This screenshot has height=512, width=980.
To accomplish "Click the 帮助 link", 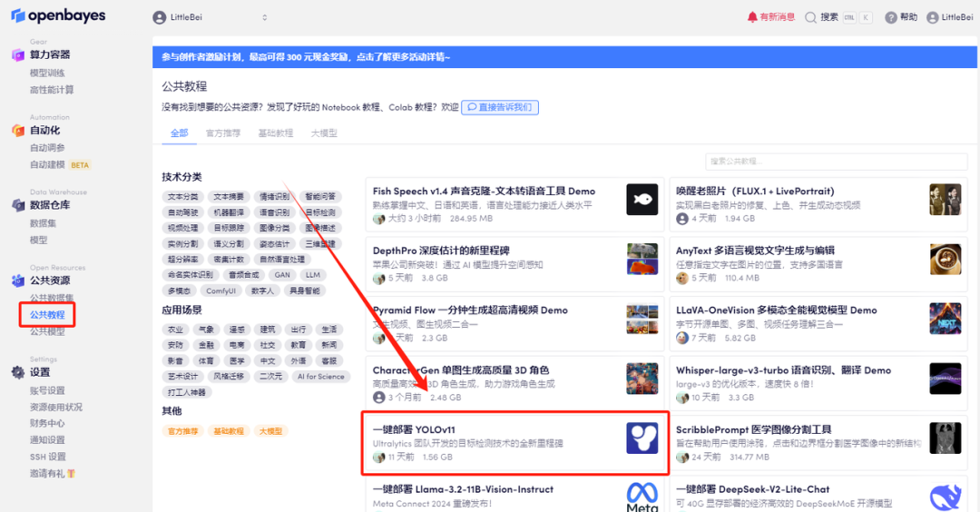I will tap(901, 17).
